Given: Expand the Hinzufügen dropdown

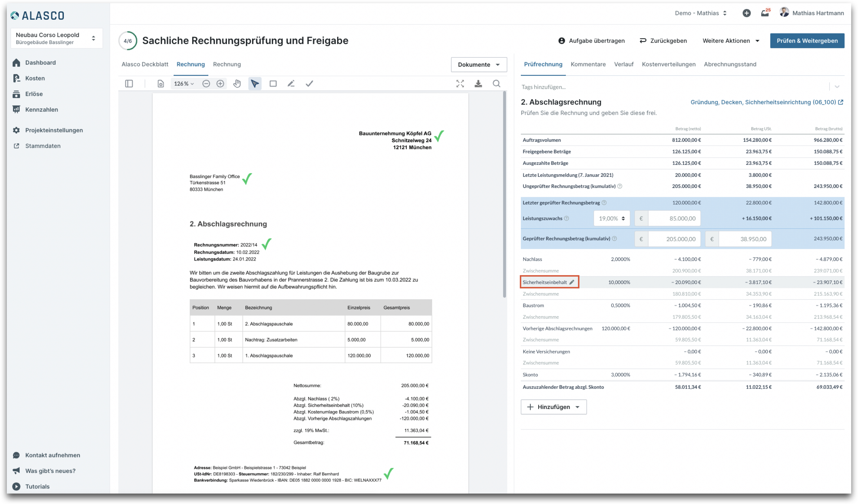Looking at the screenshot, I should 553,407.
